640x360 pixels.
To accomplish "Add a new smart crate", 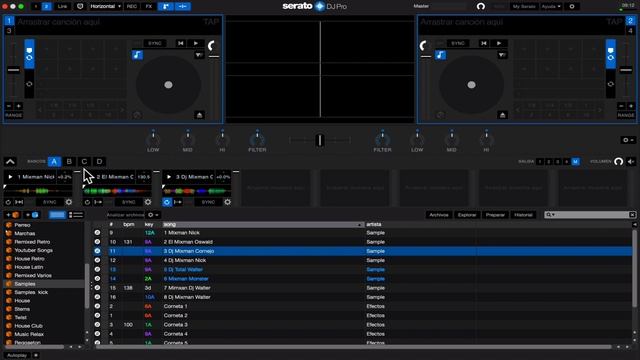I will [x=31, y=215].
